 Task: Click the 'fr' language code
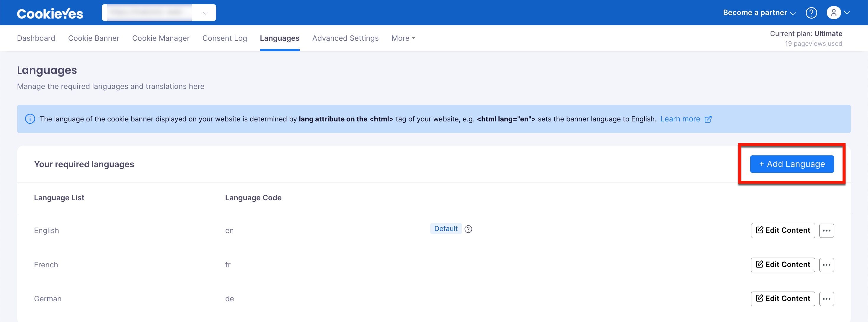[228, 265]
